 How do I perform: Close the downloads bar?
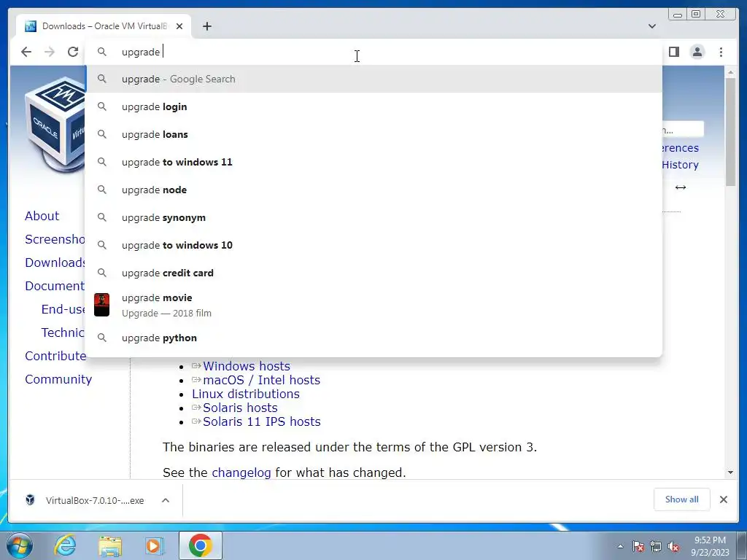[x=723, y=499]
